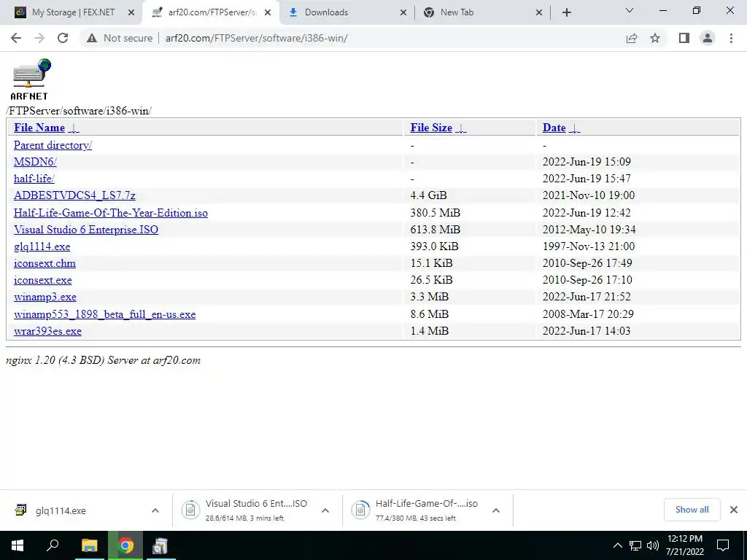The width and height of the screenshot is (747, 560).
Task: Open File Explorer from the taskbar
Action: click(x=89, y=545)
